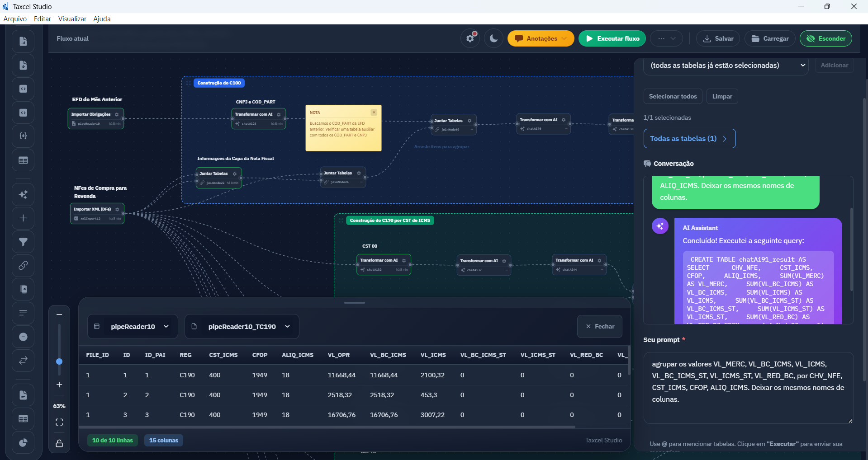This screenshot has height=460, width=868.
Task: Click the zoom slider handle
Action: coord(59,361)
